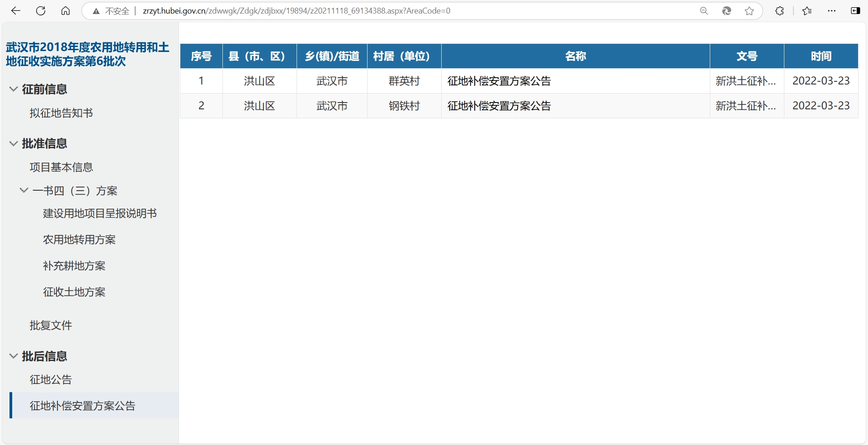Screen dimensions: 868x445
Task: Add page to favorites star icon
Action: click(x=750, y=11)
